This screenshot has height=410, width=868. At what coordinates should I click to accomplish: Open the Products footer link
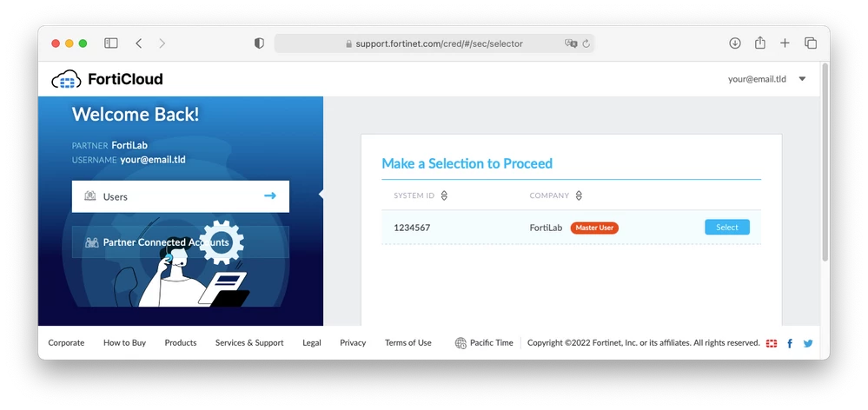click(x=181, y=343)
